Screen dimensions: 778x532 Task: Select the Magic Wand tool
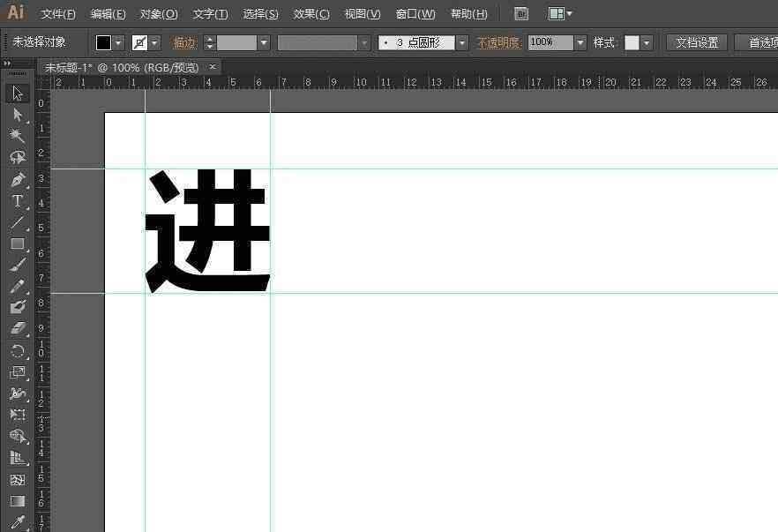(x=18, y=136)
